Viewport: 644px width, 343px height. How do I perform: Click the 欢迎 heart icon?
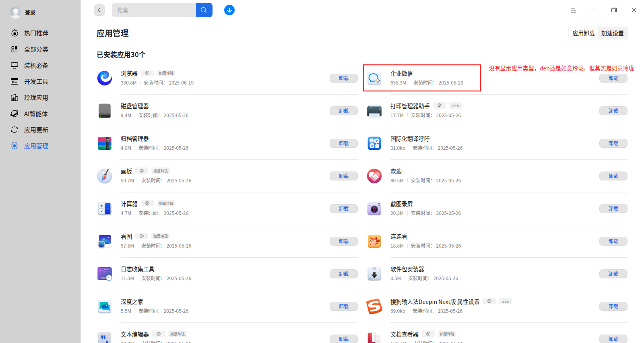coord(374,176)
